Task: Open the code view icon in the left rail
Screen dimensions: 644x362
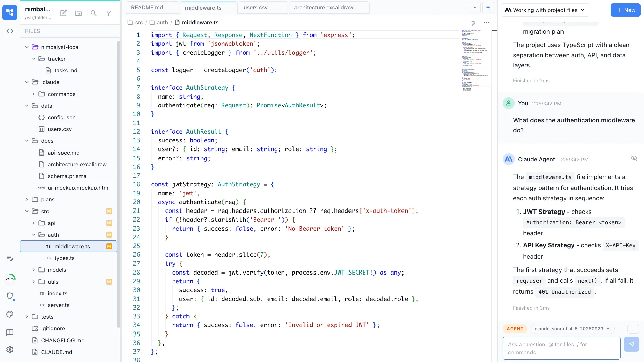Action: click(10, 31)
